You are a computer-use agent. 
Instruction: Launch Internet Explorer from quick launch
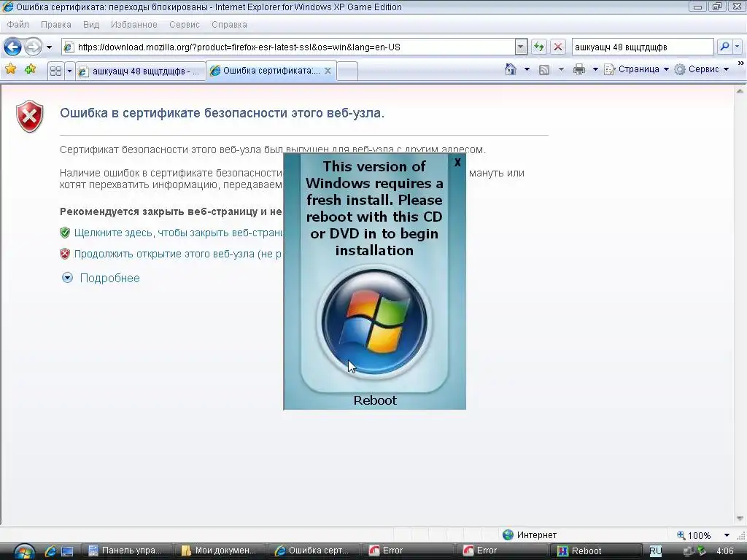click(50, 551)
